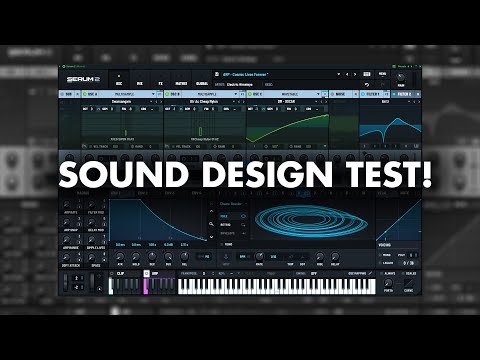Go to the next preset arrow
The height and width of the screenshot is (360, 480).
[355, 74]
